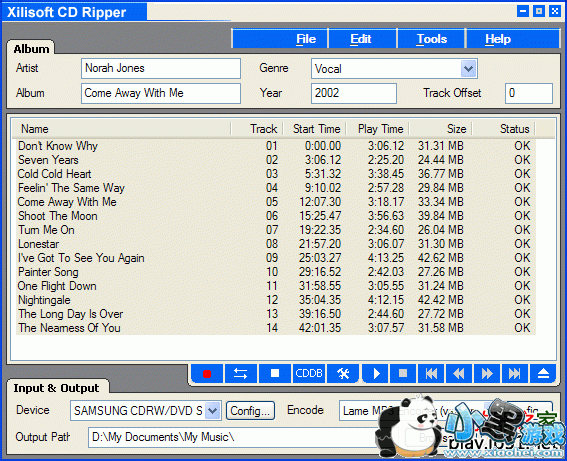
Task: Click into the Year field
Action: tap(354, 93)
